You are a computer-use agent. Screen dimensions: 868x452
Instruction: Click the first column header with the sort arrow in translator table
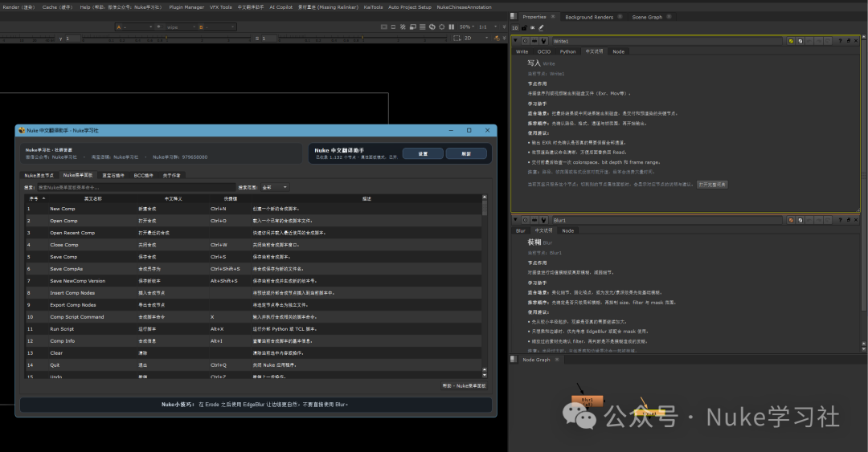37,198
